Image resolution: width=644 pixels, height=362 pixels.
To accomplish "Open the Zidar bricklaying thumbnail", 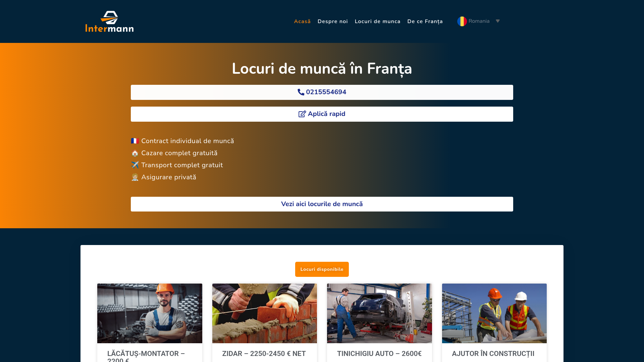I will click(x=265, y=313).
